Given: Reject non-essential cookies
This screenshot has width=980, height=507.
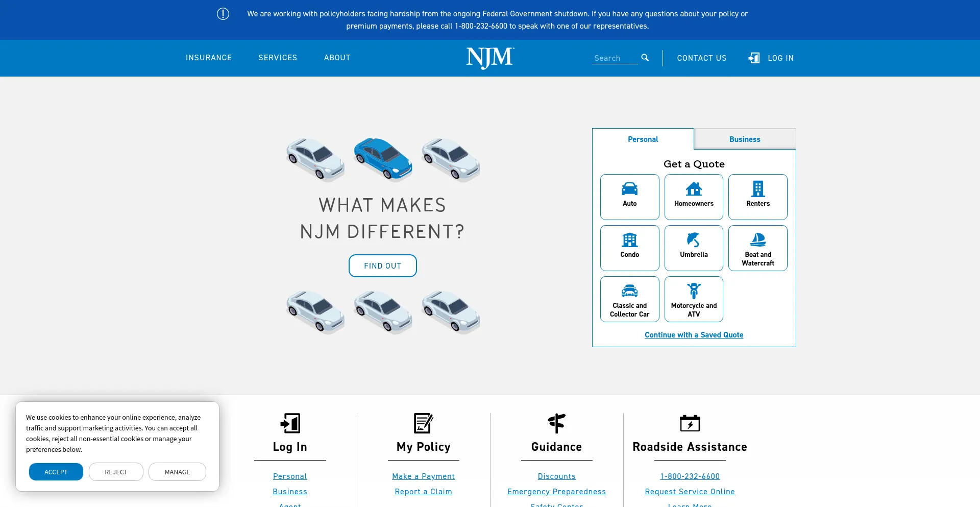Looking at the screenshot, I should click(x=116, y=472).
